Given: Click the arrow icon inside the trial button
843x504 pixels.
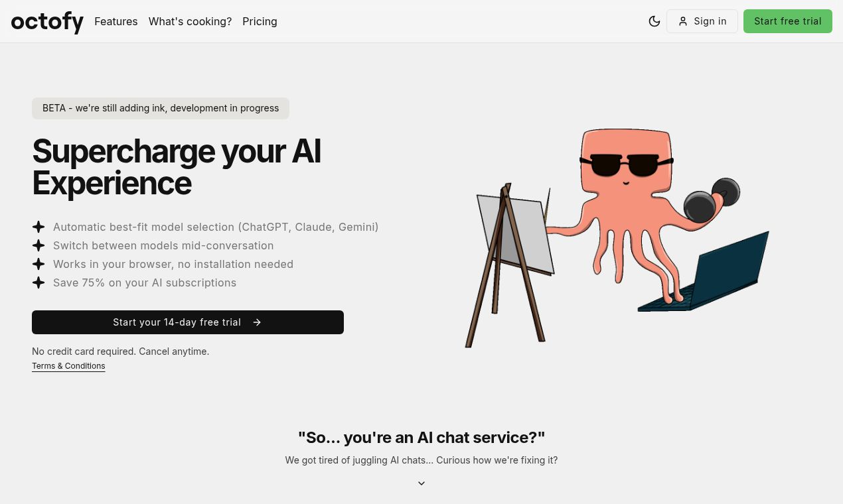Looking at the screenshot, I should point(257,322).
